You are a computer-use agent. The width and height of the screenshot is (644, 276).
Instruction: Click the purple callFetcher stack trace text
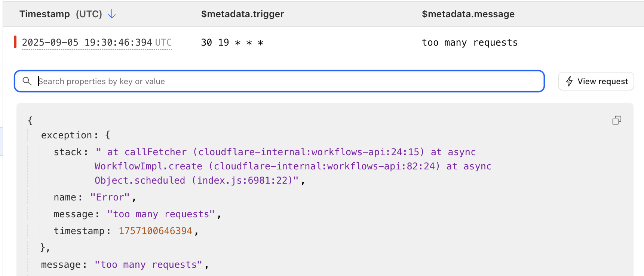point(155,152)
